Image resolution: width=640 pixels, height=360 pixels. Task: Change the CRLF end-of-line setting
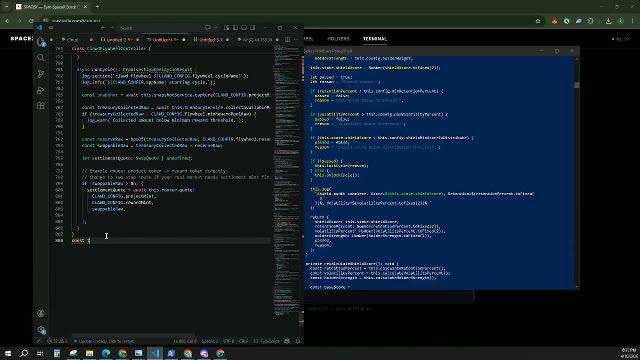tap(243, 341)
